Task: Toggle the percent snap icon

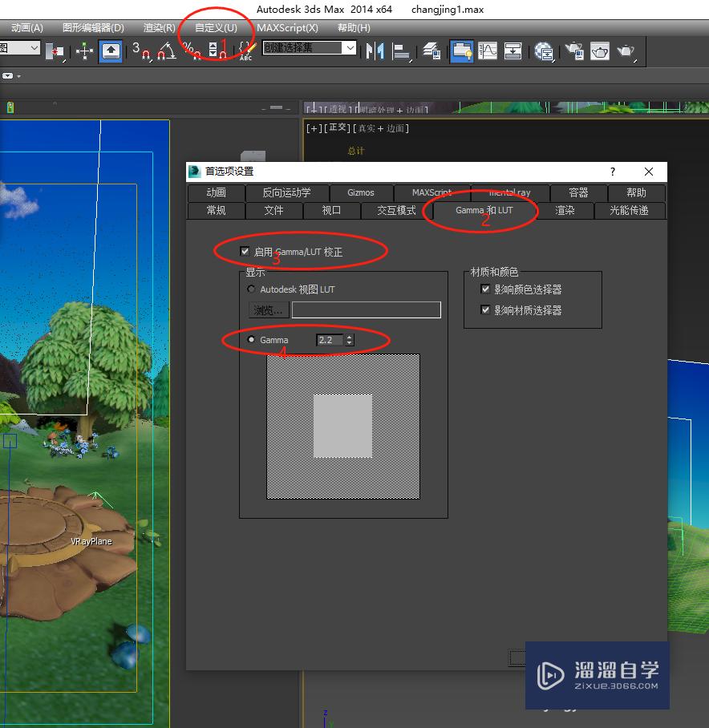Action: (x=192, y=51)
